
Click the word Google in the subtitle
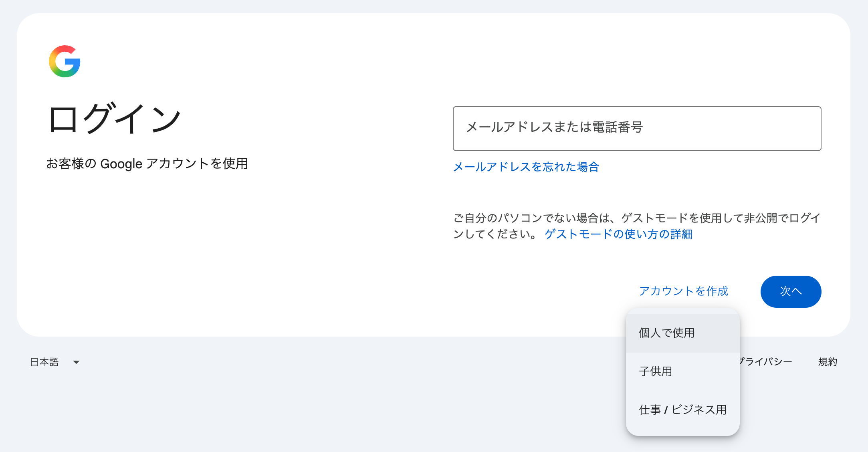coord(121,164)
